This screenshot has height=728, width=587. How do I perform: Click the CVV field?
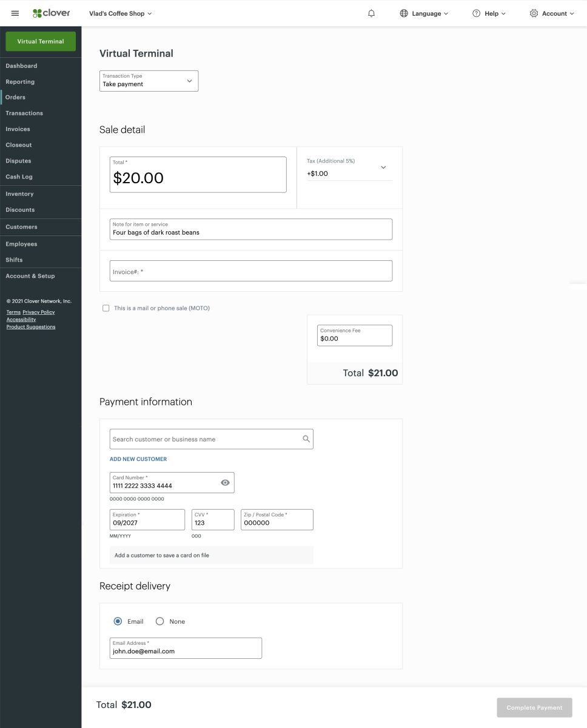[213, 520]
